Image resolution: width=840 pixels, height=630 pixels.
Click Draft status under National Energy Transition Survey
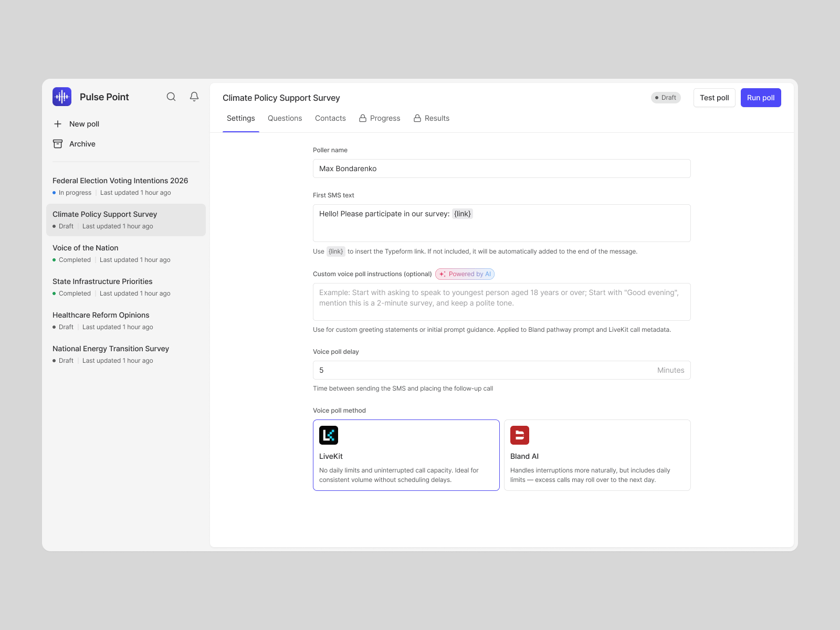coord(66,361)
